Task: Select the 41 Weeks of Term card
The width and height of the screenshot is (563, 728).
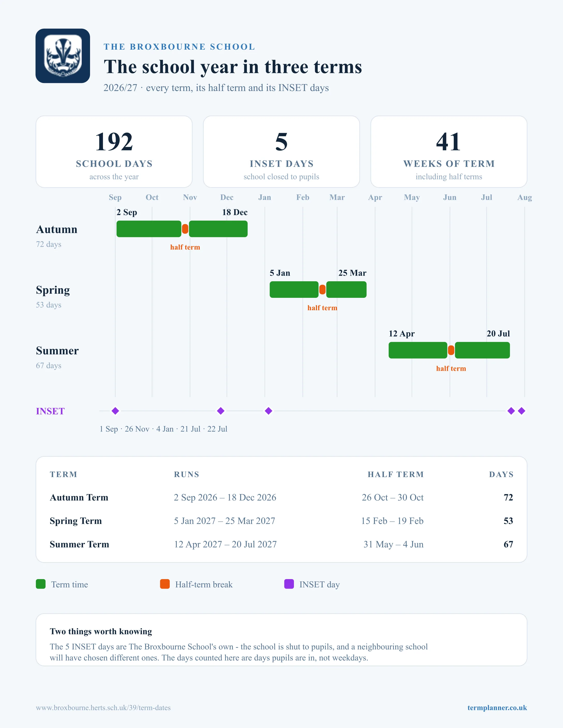Action: [x=449, y=152]
